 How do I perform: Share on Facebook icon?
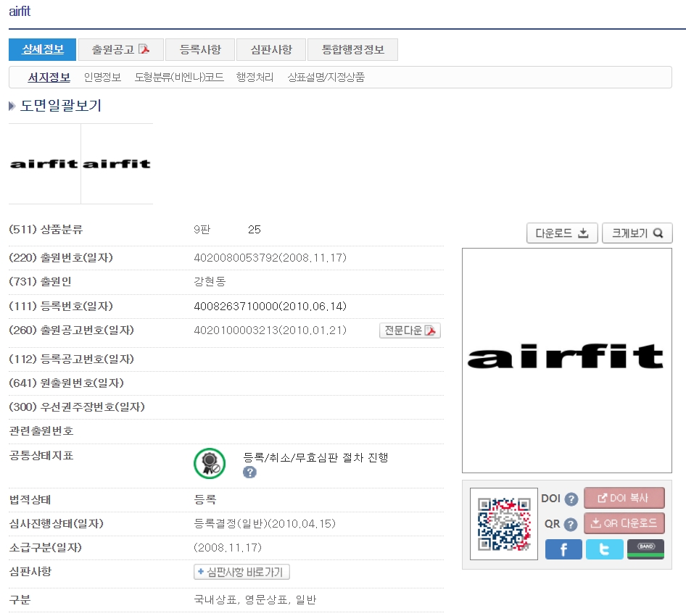(563, 549)
